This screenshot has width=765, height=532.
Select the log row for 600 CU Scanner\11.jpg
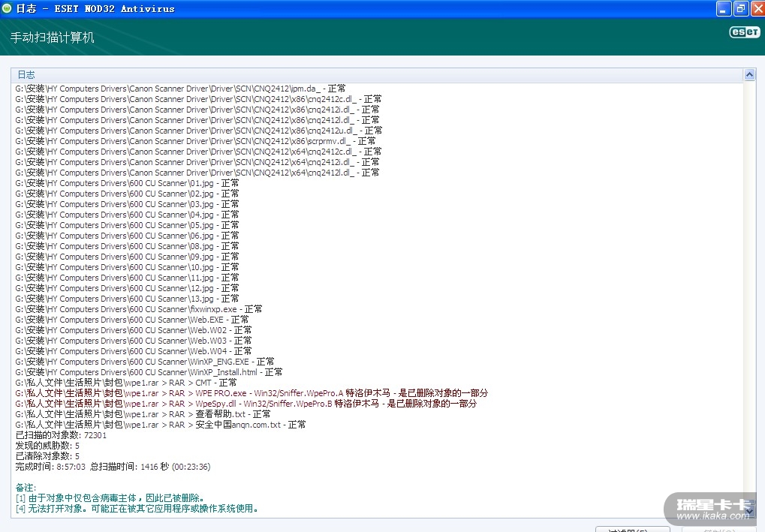click(128, 278)
